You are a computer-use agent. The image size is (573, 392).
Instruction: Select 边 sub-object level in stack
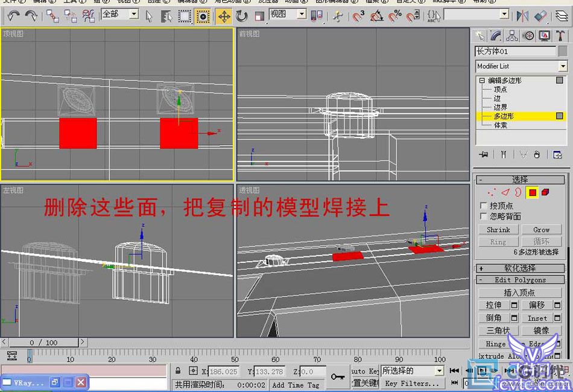tap(497, 98)
